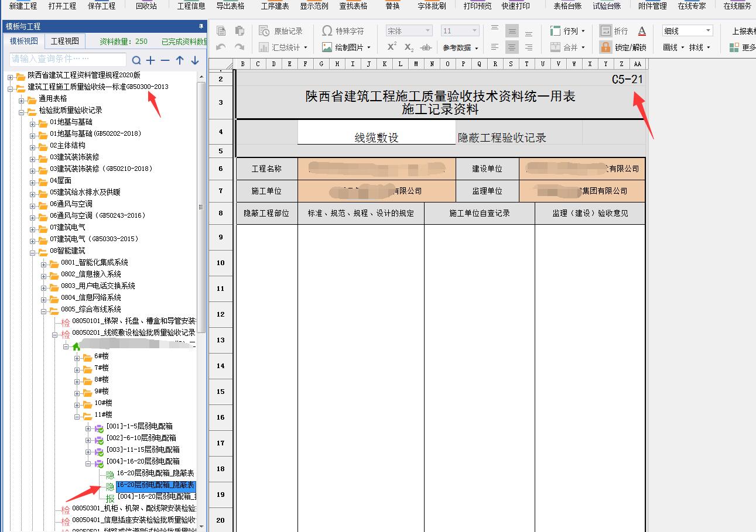Click the search magnifier icon in tree panel
Image resolution: width=756 pixels, height=532 pixels.
point(136,60)
